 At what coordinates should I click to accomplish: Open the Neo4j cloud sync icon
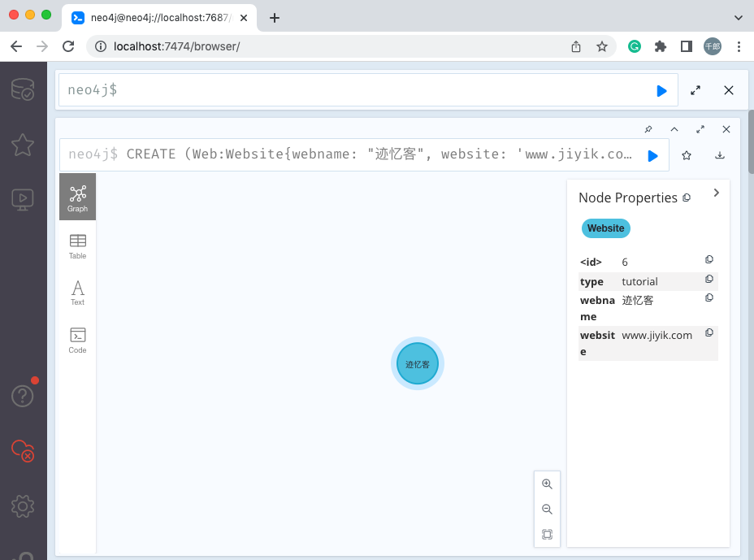23,451
